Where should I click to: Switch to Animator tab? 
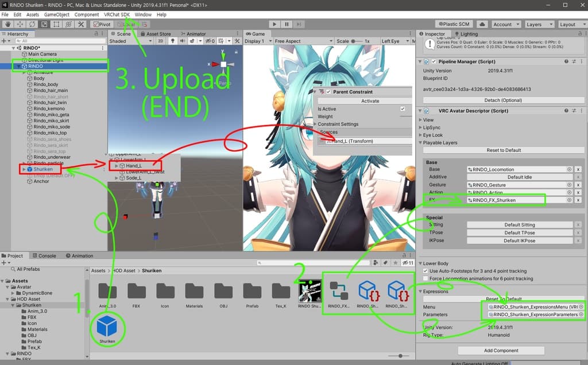pos(194,34)
